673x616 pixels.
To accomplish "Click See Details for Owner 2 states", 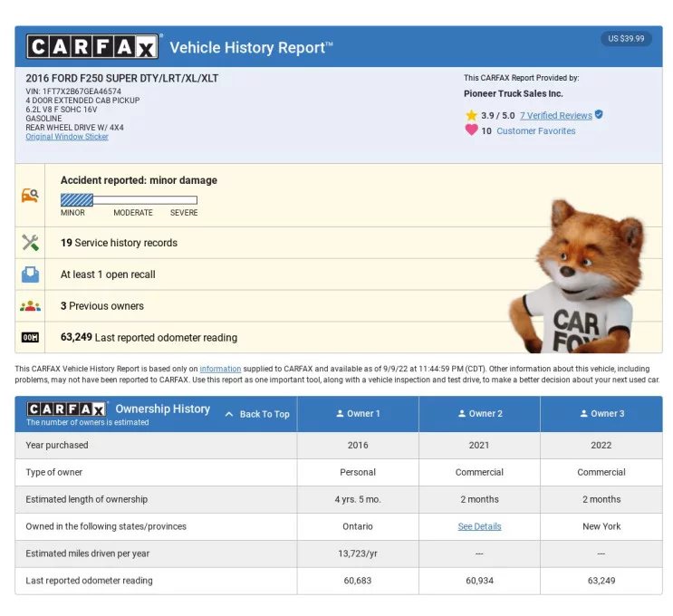I will point(479,526).
